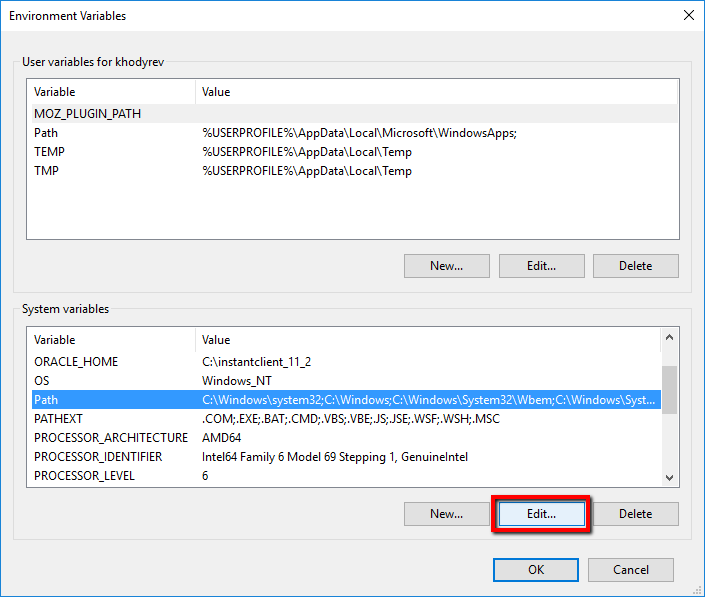Click Delete button under User variables
This screenshot has width=705, height=597.
[635, 266]
